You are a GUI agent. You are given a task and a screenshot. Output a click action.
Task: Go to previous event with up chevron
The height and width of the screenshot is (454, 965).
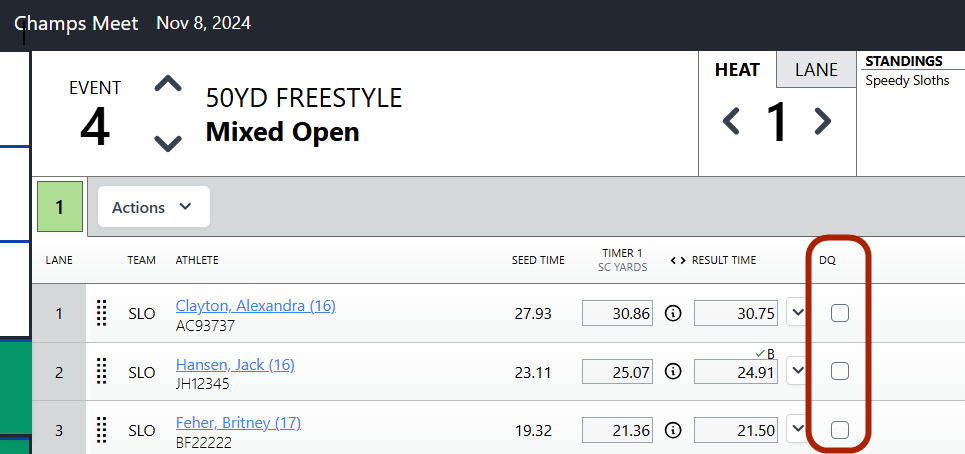(168, 84)
